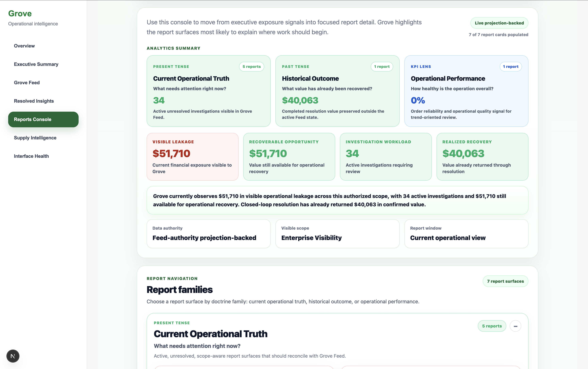Click the Grove logo title
This screenshot has width=588, height=369.
(20, 13)
